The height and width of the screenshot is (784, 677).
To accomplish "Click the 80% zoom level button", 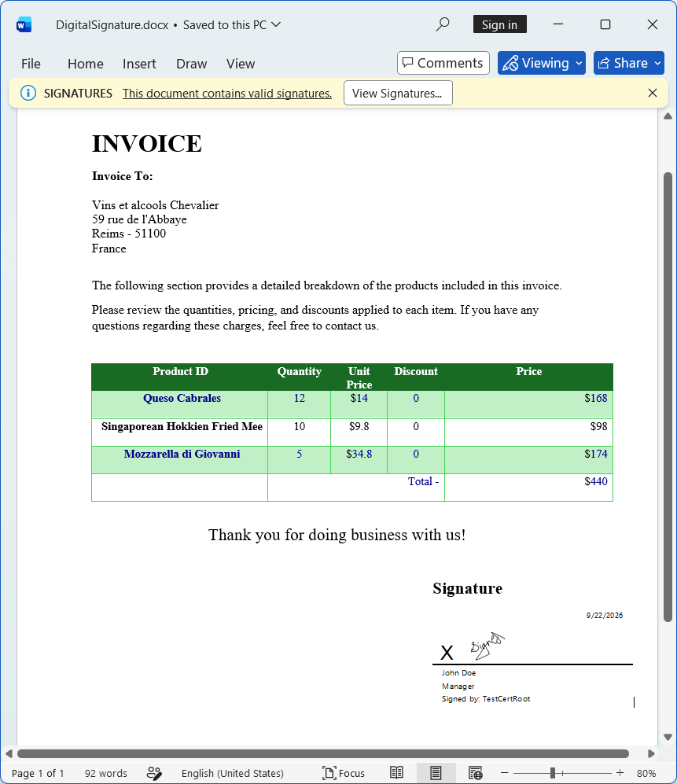I will tap(646, 773).
